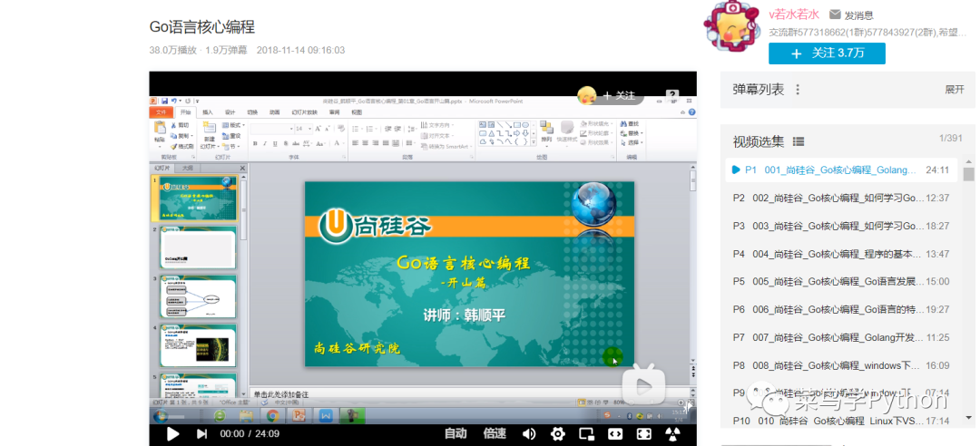Select P7 007 Golang开发 episode
The height and width of the screenshot is (446, 980).
tap(841, 337)
